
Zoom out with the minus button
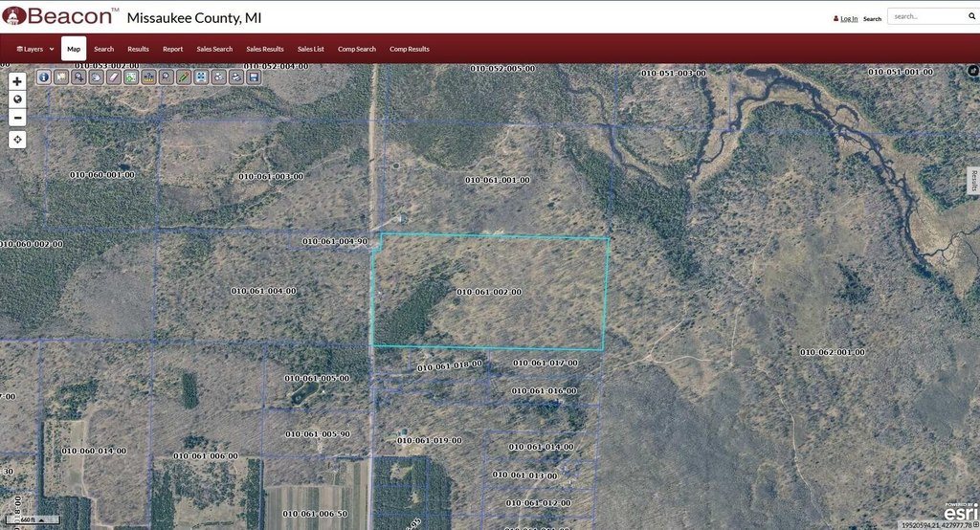[x=17, y=118]
